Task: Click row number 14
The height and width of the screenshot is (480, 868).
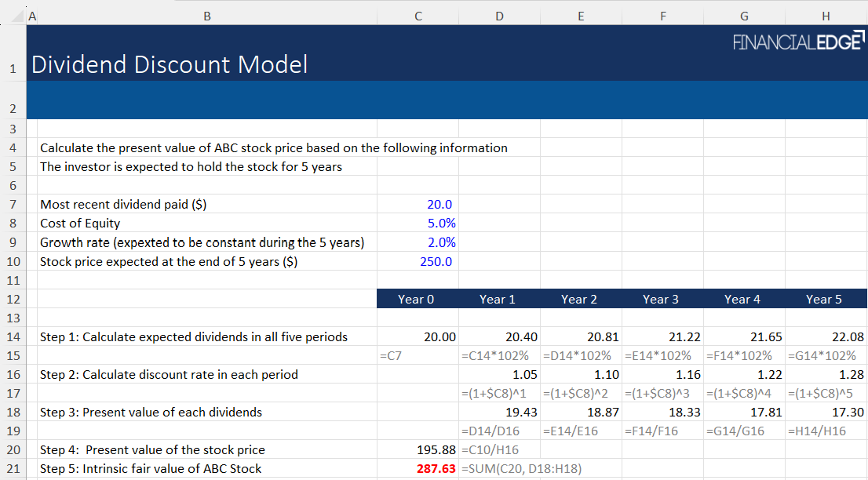Action: [x=13, y=336]
